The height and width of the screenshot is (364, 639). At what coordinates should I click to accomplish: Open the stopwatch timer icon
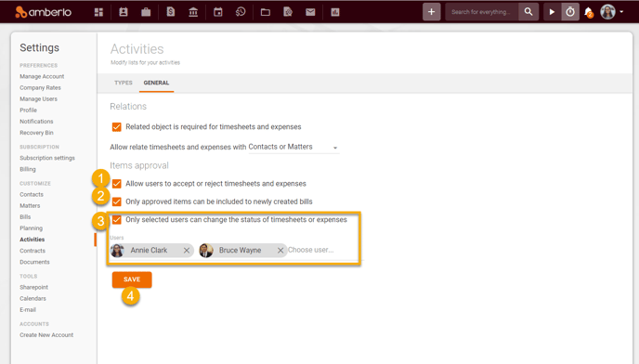click(570, 12)
